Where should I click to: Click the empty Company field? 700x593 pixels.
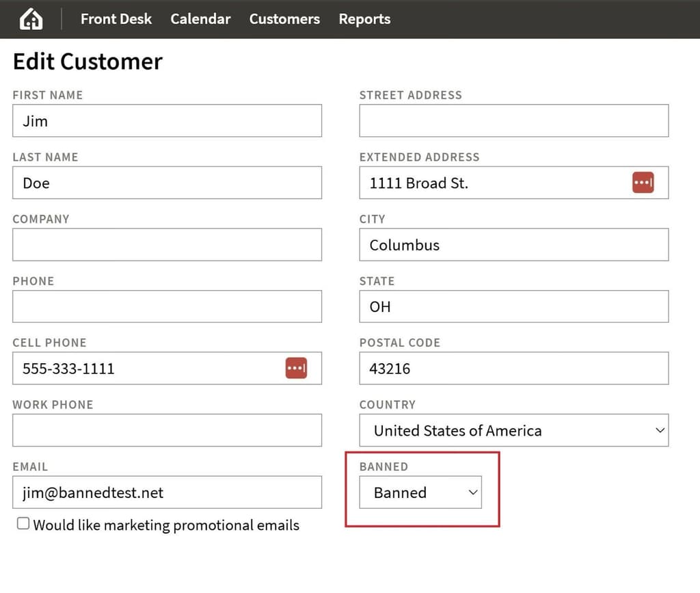[167, 244]
